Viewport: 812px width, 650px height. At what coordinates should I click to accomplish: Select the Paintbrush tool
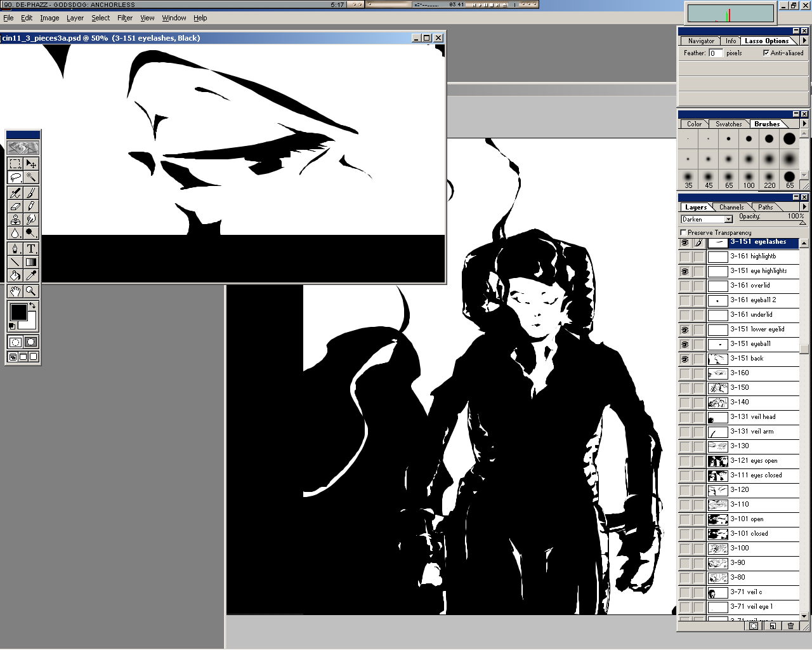[x=31, y=193]
